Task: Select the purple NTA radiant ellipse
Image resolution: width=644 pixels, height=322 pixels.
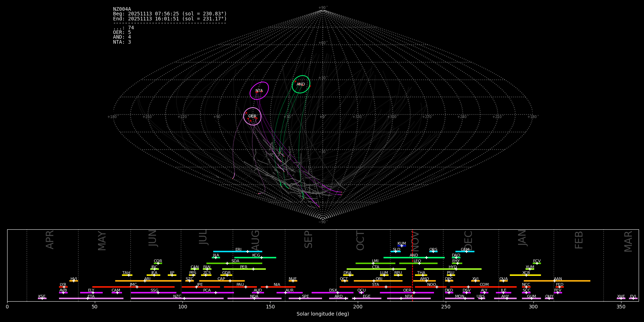Action: pyautogui.click(x=259, y=91)
